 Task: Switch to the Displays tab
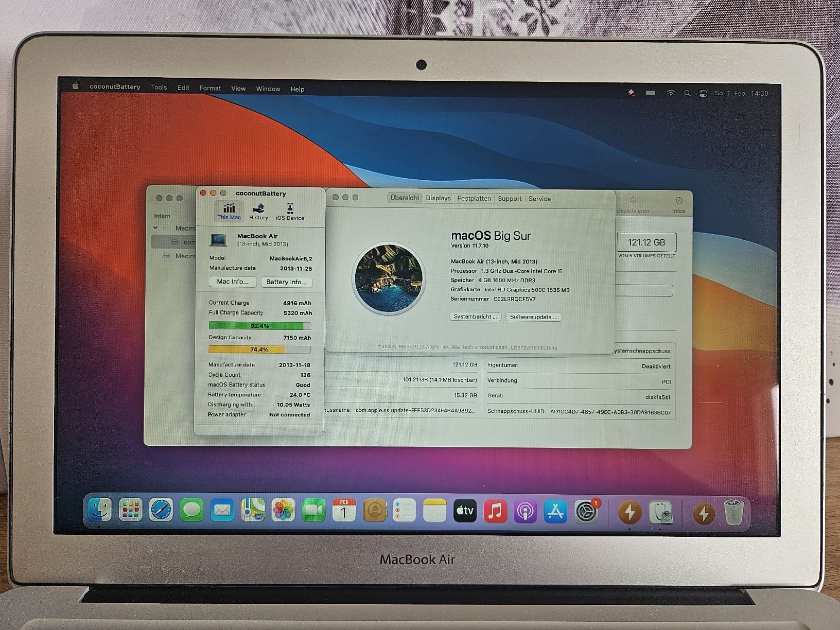438,198
